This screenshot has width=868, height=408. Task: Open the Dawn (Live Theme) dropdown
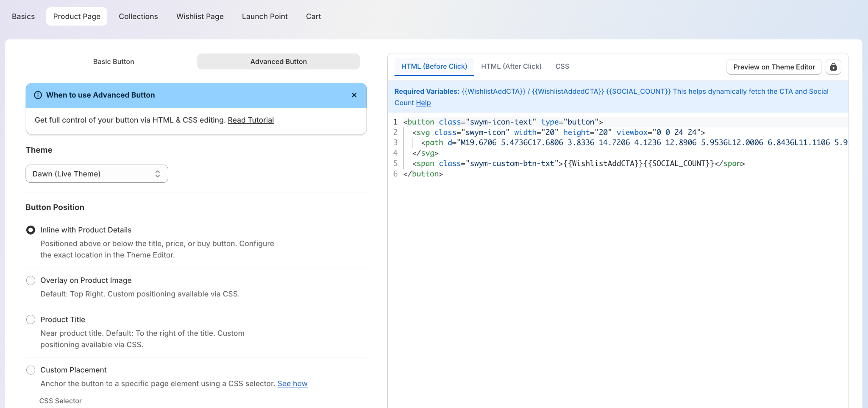pyautogui.click(x=97, y=174)
